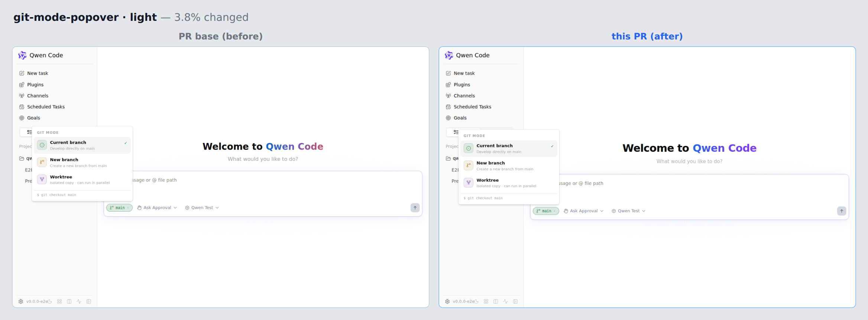
Task: Open settings via the gear icon in the before panel
Action: (21, 301)
